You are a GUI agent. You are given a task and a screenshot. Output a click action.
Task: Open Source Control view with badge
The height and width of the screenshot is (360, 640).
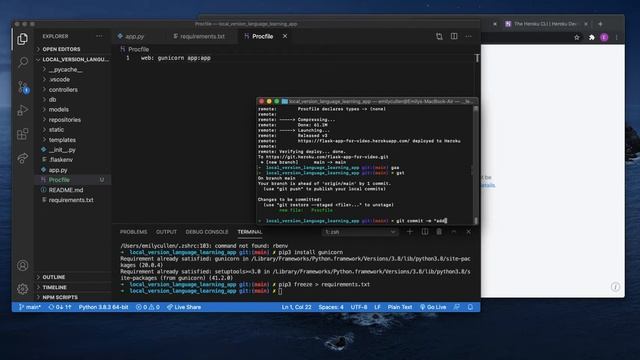coord(23,87)
